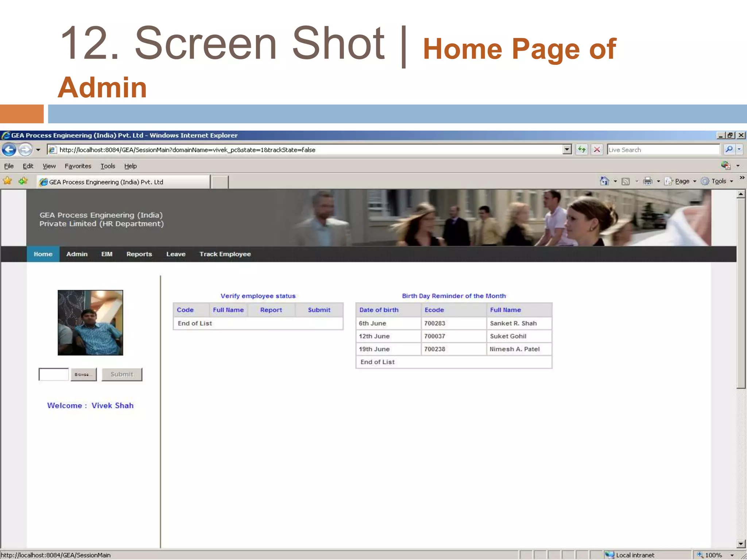Image resolution: width=747 pixels, height=560 pixels.
Task: Click the red Stop loading icon
Action: click(597, 149)
